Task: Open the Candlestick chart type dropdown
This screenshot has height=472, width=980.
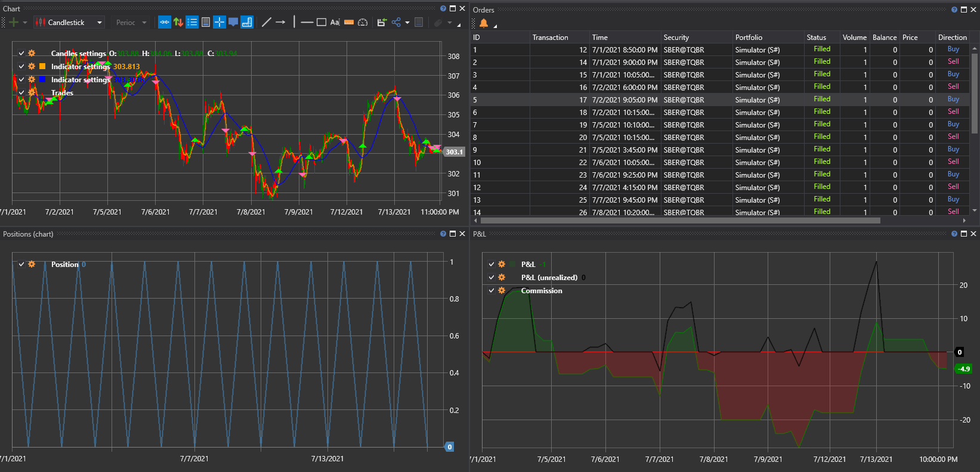Action: (69, 23)
